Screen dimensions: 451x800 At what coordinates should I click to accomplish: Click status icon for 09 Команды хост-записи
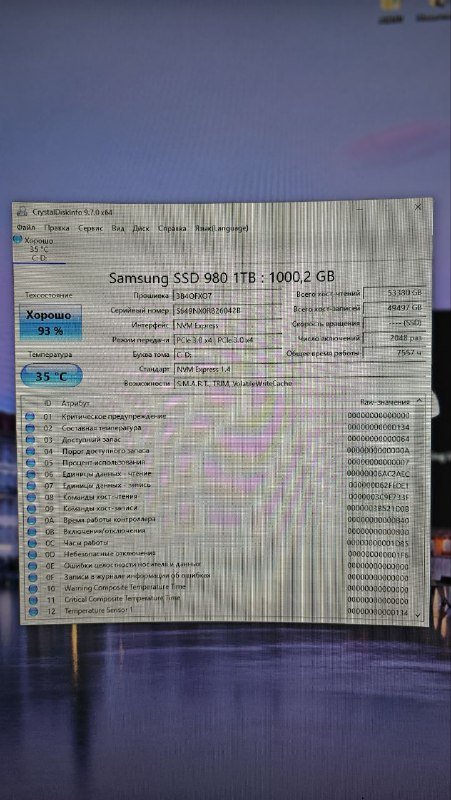(x=32, y=509)
